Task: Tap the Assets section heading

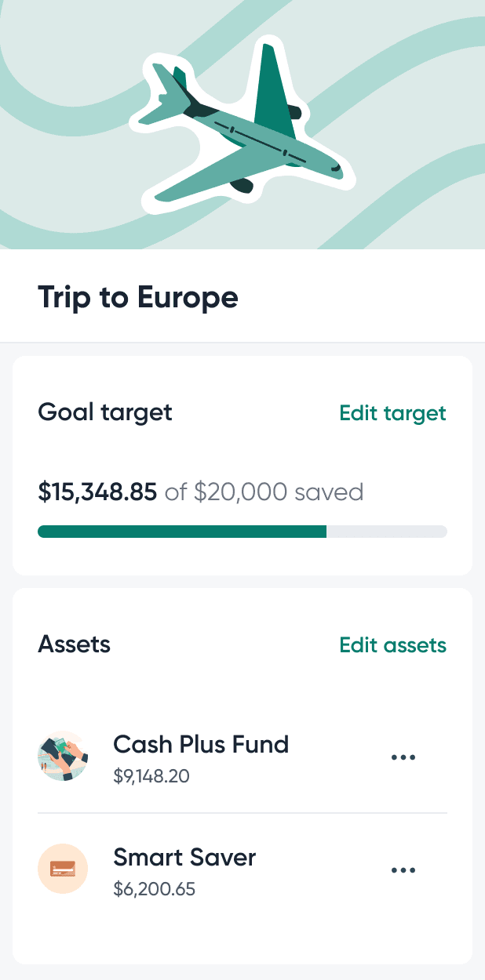Action: [75, 644]
